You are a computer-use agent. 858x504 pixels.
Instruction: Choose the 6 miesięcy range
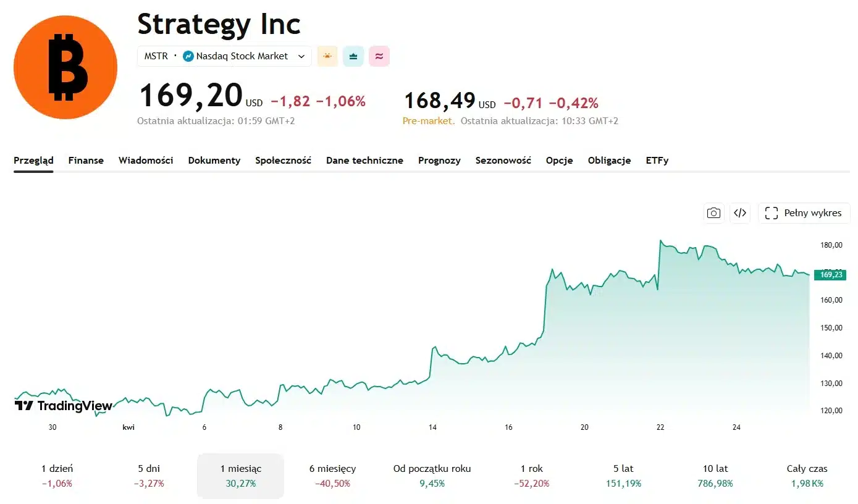(x=332, y=476)
